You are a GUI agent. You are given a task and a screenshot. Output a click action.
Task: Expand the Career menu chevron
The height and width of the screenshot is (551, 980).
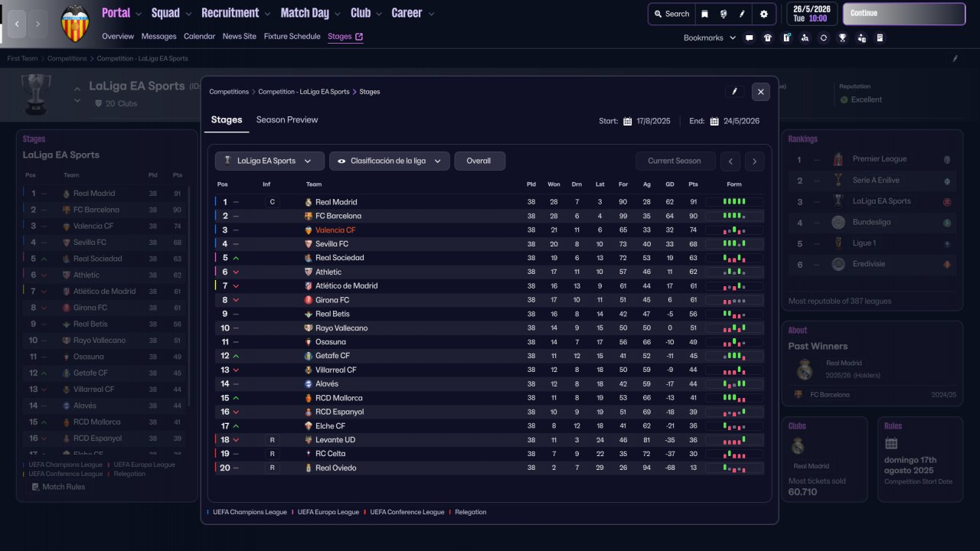point(431,14)
